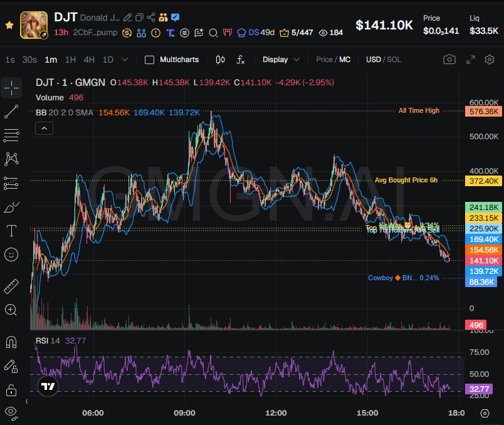Screen dimensions: 504x425
Task: Click the DS 49d chef hat badge
Action: (x=256, y=33)
